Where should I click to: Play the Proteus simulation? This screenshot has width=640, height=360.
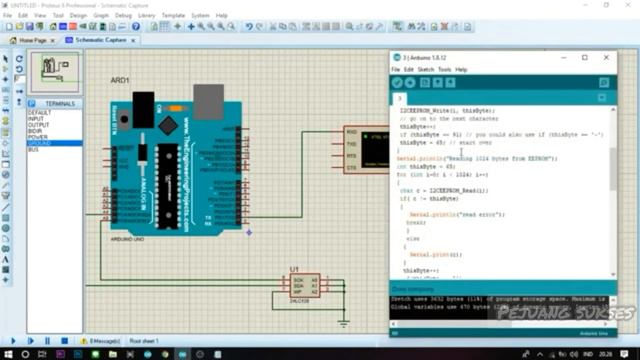13,341
